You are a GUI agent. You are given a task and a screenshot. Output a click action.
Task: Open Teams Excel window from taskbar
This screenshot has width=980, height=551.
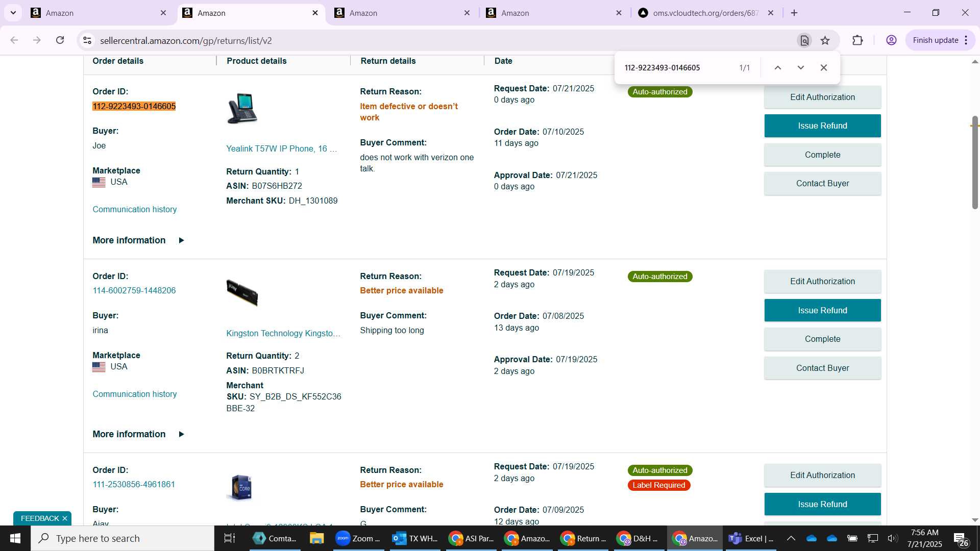tap(751, 538)
